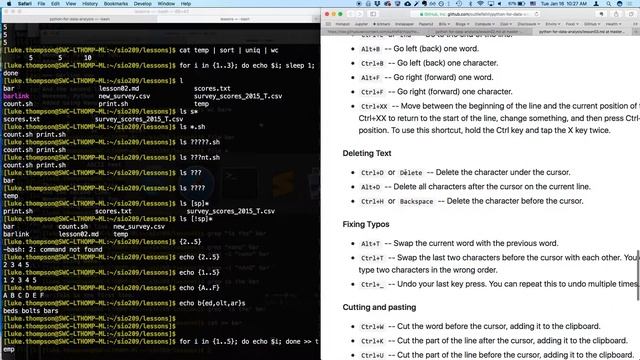Image resolution: width=640 pixels, height=360 pixels.
Task: Open the Edit menu
Action: tap(55, 4)
